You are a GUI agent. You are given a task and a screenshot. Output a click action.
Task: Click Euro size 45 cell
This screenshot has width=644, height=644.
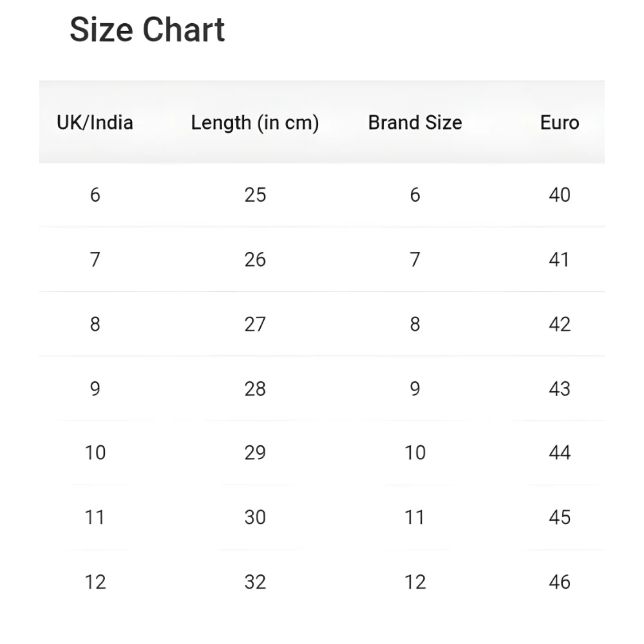tap(559, 517)
